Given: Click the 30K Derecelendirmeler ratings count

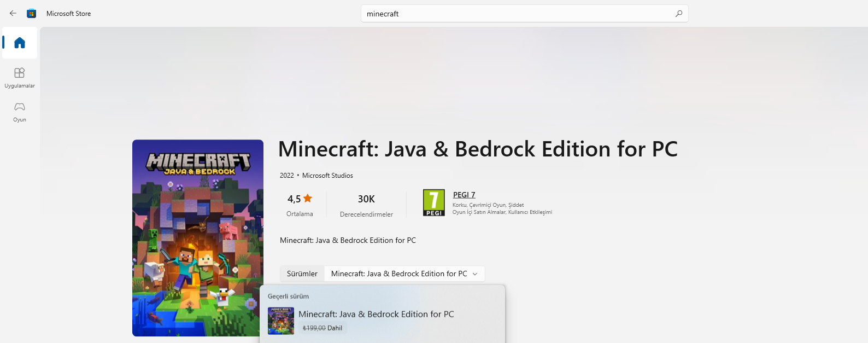Looking at the screenshot, I should click(366, 205).
